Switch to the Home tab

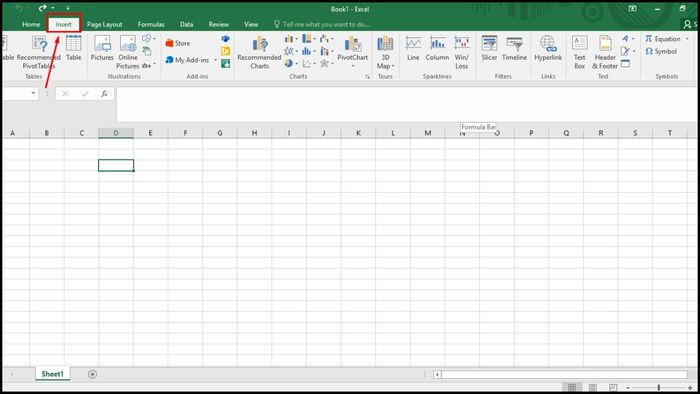pos(31,24)
